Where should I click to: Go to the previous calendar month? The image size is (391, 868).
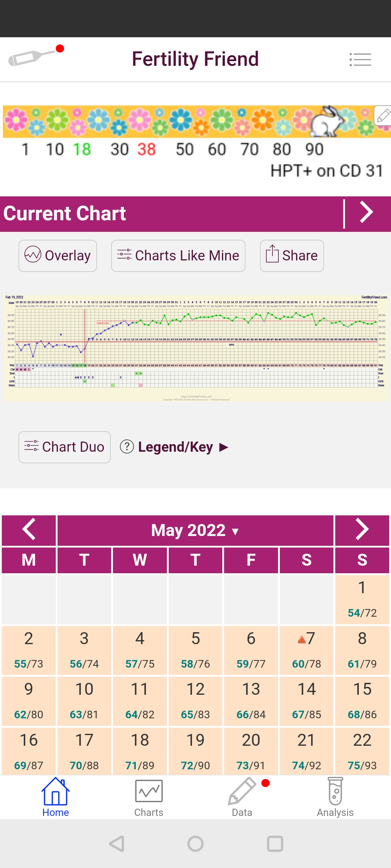pyautogui.click(x=29, y=530)
